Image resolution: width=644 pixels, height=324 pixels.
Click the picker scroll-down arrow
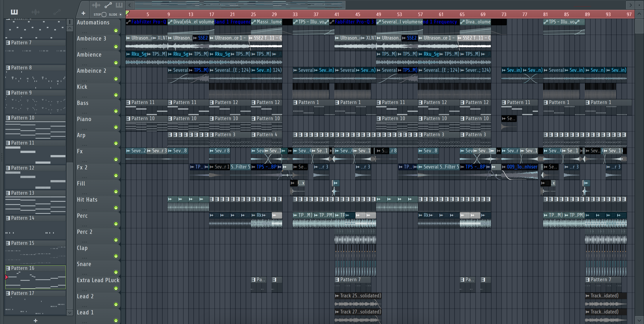[x=70, y=313]
